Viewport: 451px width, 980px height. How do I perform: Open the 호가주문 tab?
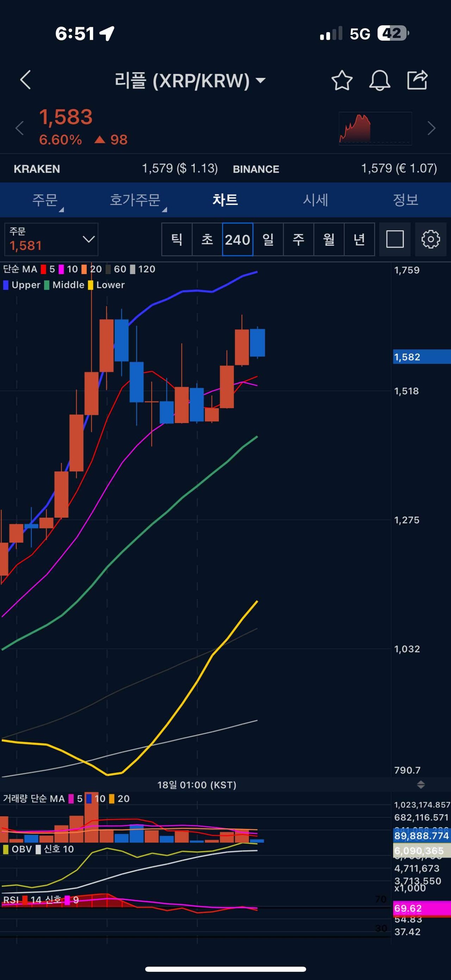[135, 200]
